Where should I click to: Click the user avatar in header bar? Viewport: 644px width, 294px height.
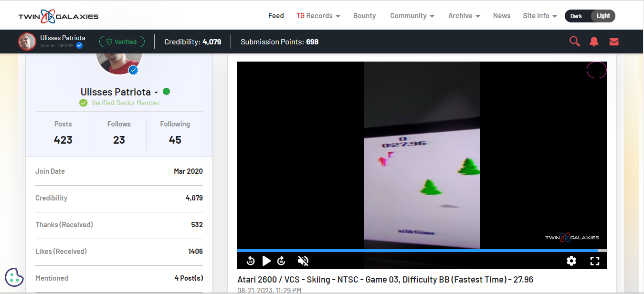pyautogui.click(x=27, y=42)
